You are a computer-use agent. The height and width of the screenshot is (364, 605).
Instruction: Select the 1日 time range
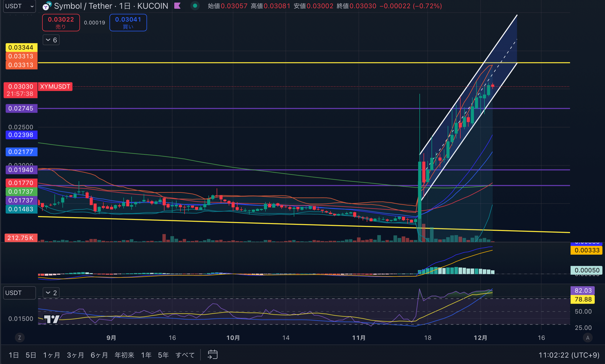click(x=14, y=355)
